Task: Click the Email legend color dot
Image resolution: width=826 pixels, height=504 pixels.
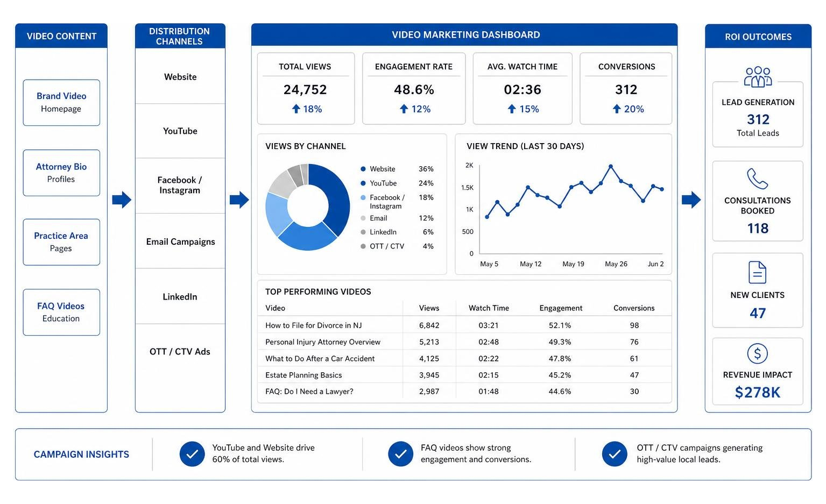Action: 363,218
